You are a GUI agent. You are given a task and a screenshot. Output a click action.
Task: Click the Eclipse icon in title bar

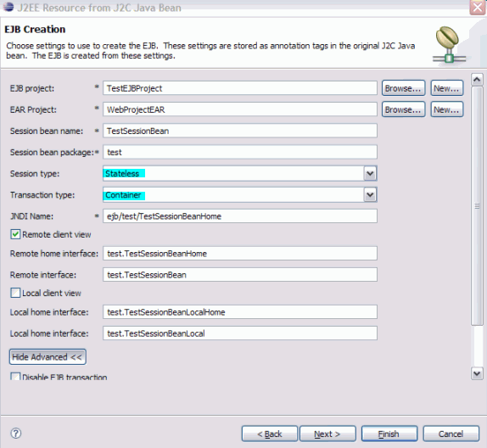click(x=8, y=6)
